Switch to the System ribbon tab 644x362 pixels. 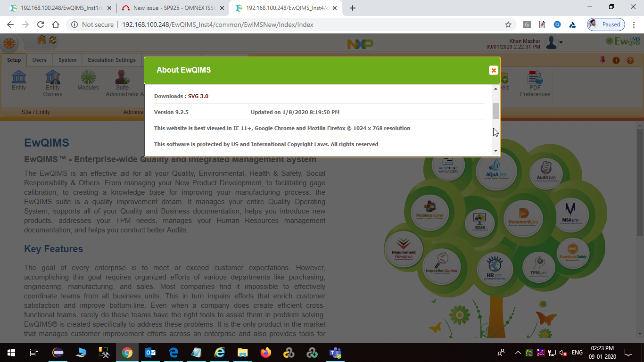(x=67, y=60)
